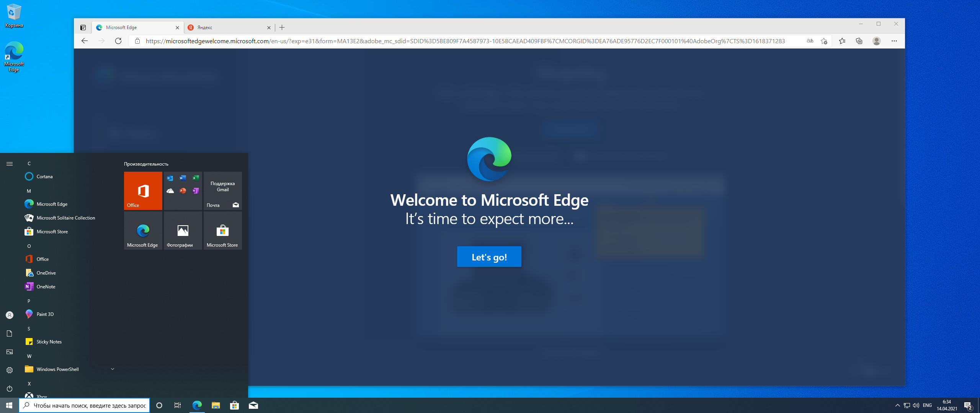
Task: Open Task View on the taskbar
Action: tap(178, 405)
